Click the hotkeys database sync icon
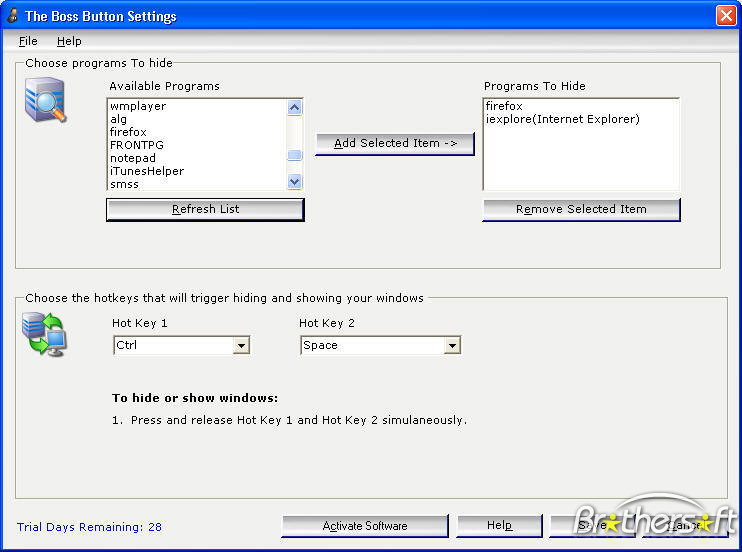Image resolution: width=742 pixels, height=552 pixels. [x=44, y=334]
